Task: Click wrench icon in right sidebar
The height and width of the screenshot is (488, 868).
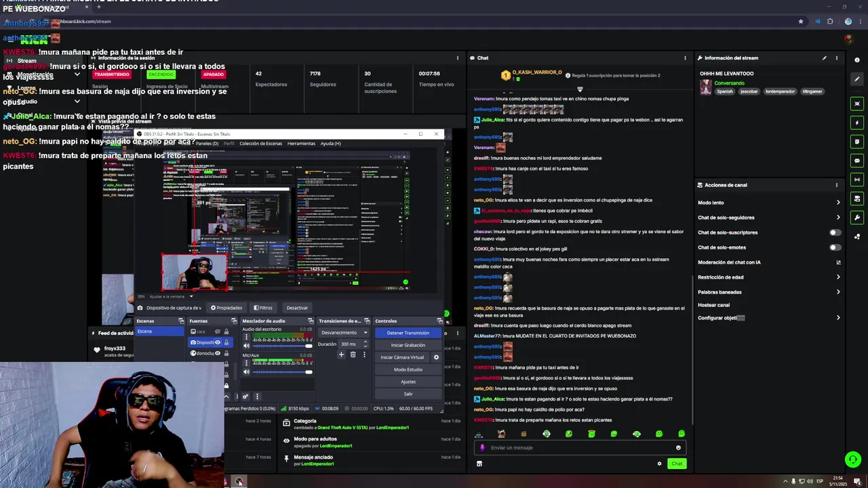Action: pos(857,218)
